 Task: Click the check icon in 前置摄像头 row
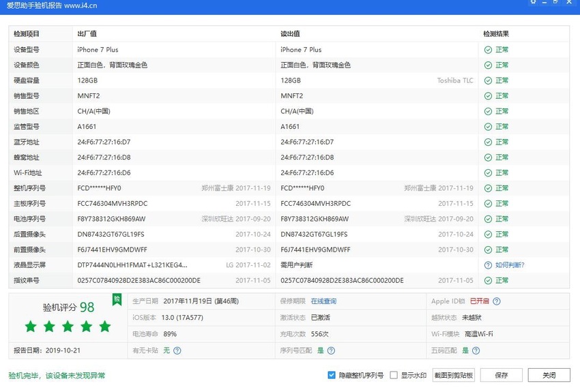pyautogui.click(x=488, y=250)
